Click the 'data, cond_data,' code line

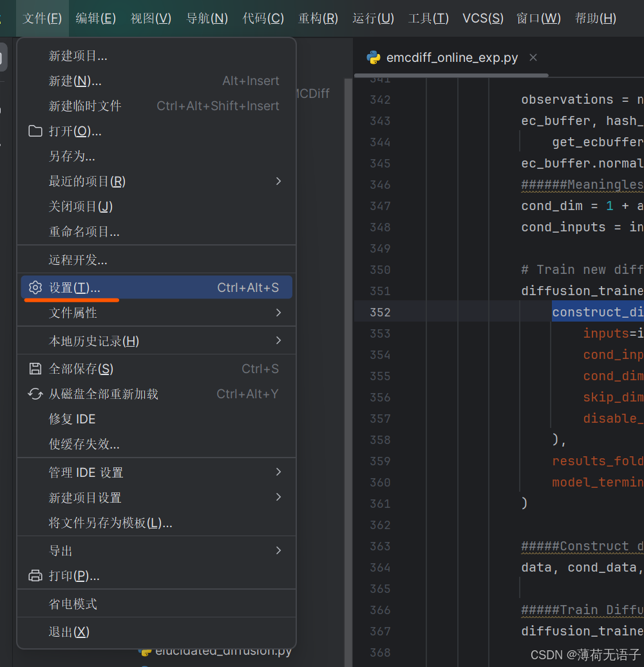[x=582, y=568]
